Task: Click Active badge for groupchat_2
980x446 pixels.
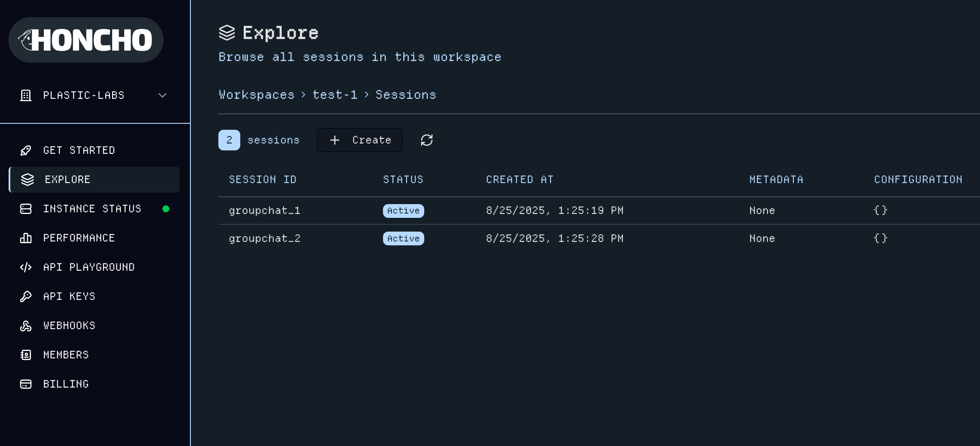Action: (x=404, y=238)
